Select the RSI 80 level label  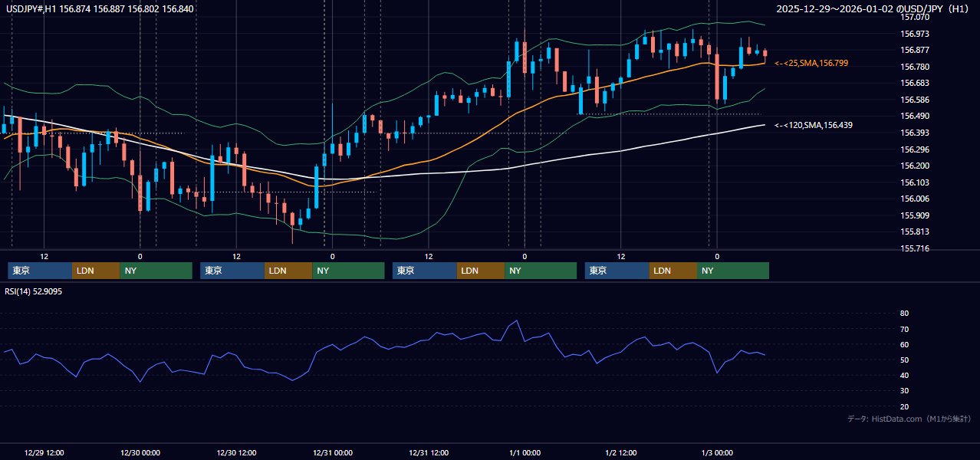pyautogui.click(x=904, y=314)
